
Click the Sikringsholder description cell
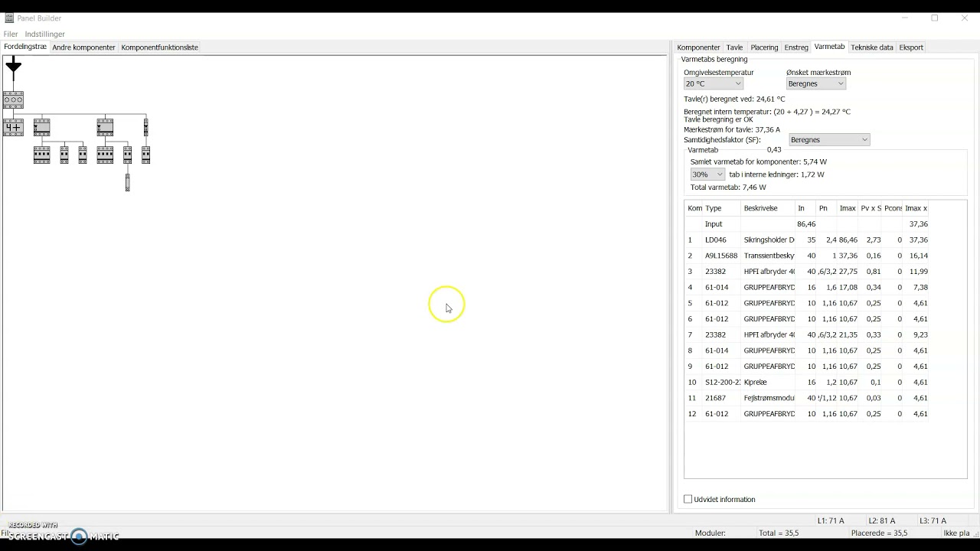click(x=769, y=240)
